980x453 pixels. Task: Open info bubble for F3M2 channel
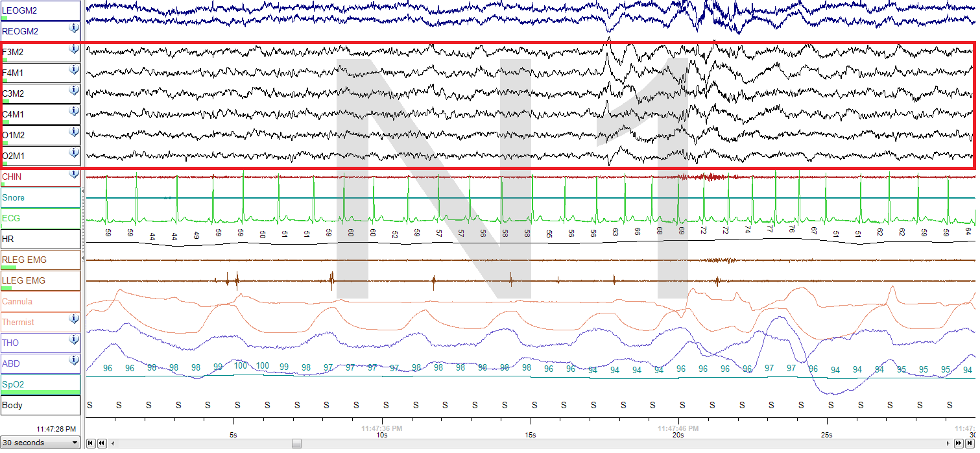(74, 49)
